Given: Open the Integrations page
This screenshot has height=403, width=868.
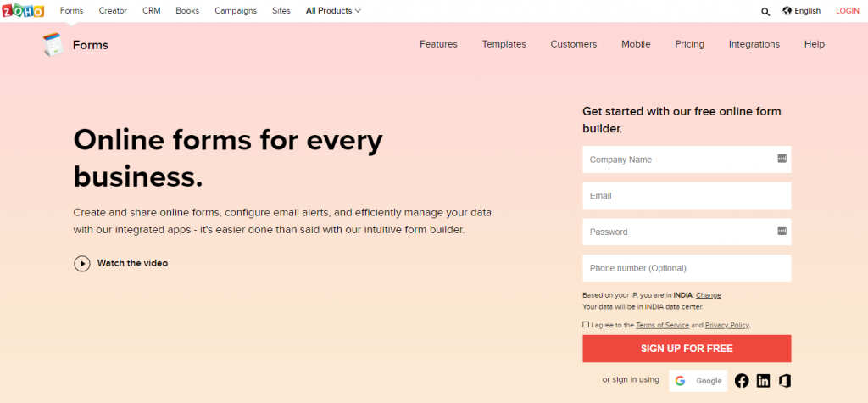Looking at the screenshot, I should pyautogui.click(x=754, y=44).
